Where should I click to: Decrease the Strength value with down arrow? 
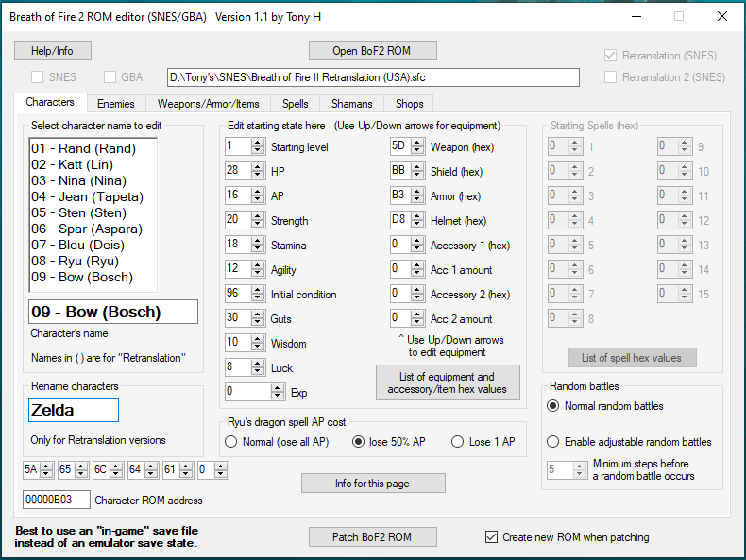(258, 224)
